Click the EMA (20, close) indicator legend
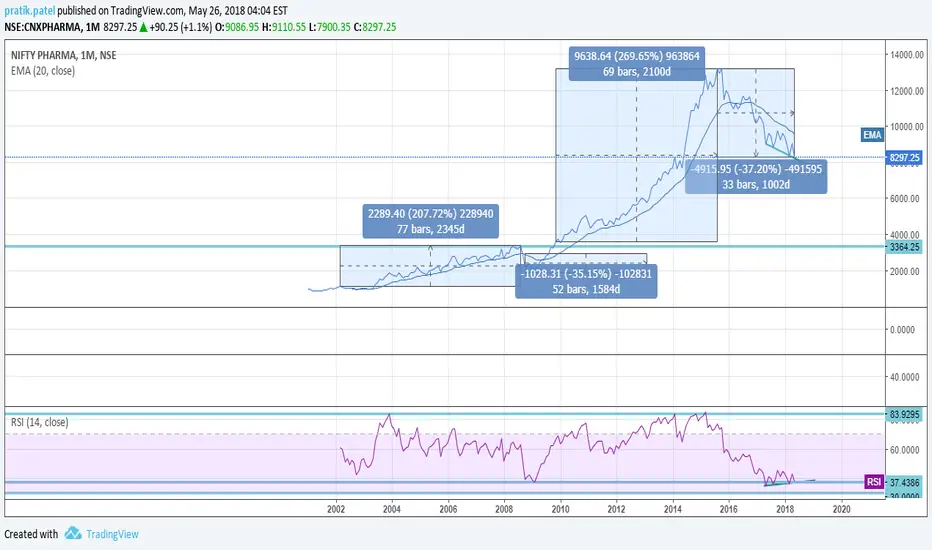Screen dimensions: 932x550 (x=43, y=71)
